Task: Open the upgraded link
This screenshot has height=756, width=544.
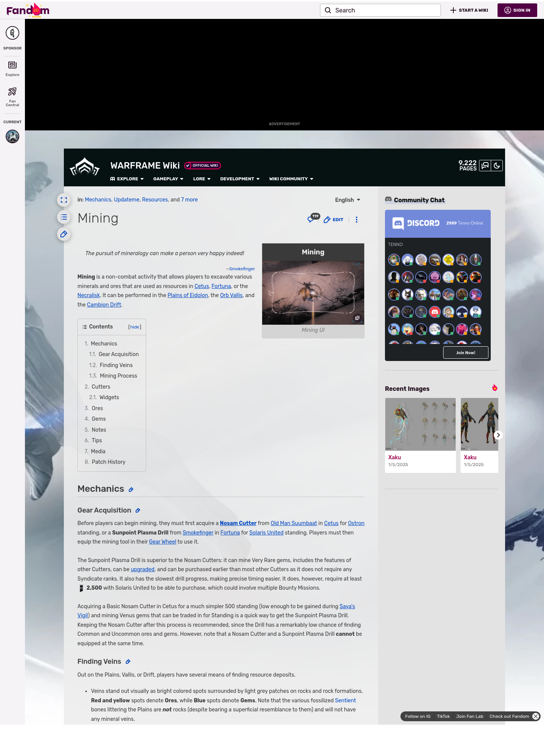Action: click(x=142, y=569)
